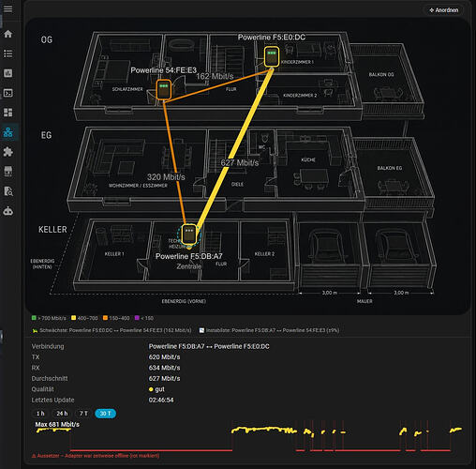This screenshot has width=476, height=469.
Task: Open the puzzle piece plugins icon
Action: coord(8,152)
